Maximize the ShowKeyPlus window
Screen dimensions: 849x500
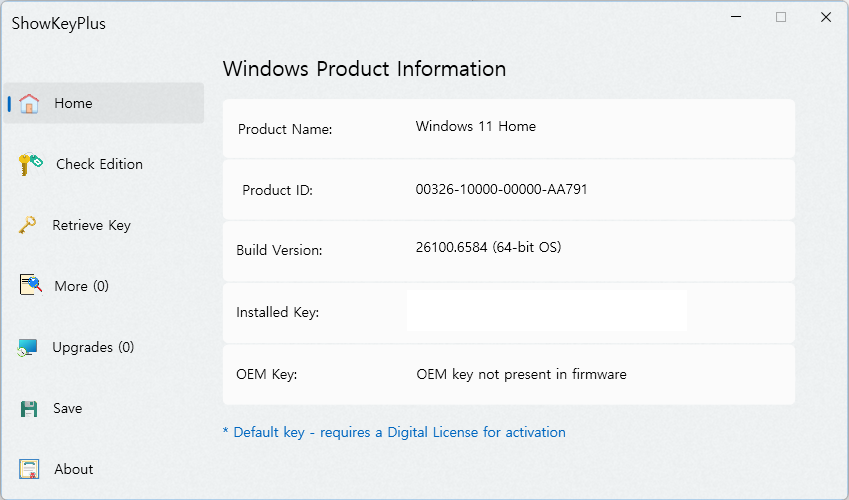pos(781,17)
